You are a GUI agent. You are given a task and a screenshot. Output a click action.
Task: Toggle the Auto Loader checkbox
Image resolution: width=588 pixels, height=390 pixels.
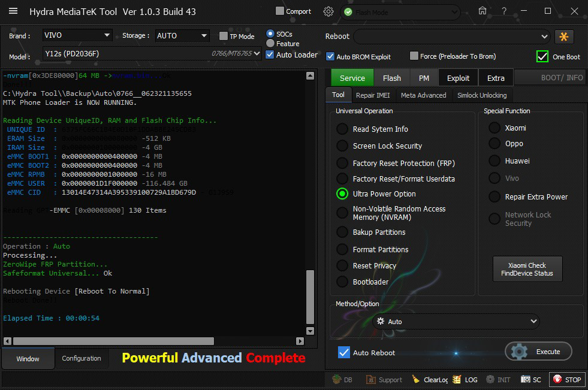270,55
